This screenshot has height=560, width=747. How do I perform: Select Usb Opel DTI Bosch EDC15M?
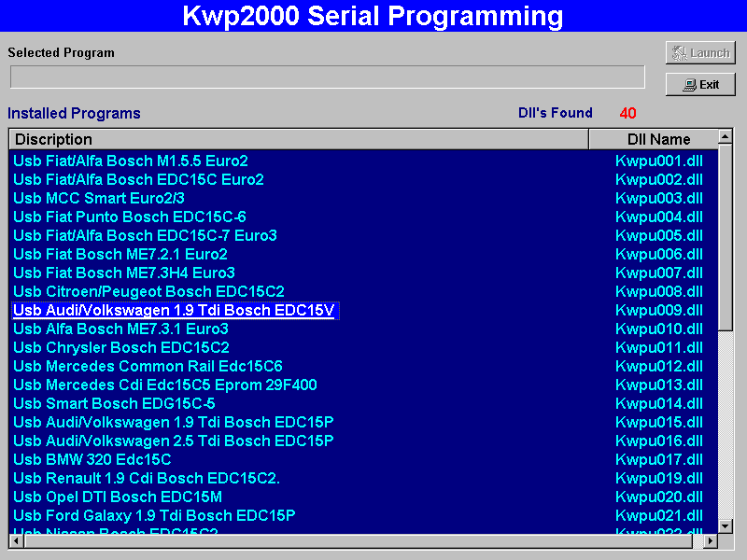tap(118, 497)
